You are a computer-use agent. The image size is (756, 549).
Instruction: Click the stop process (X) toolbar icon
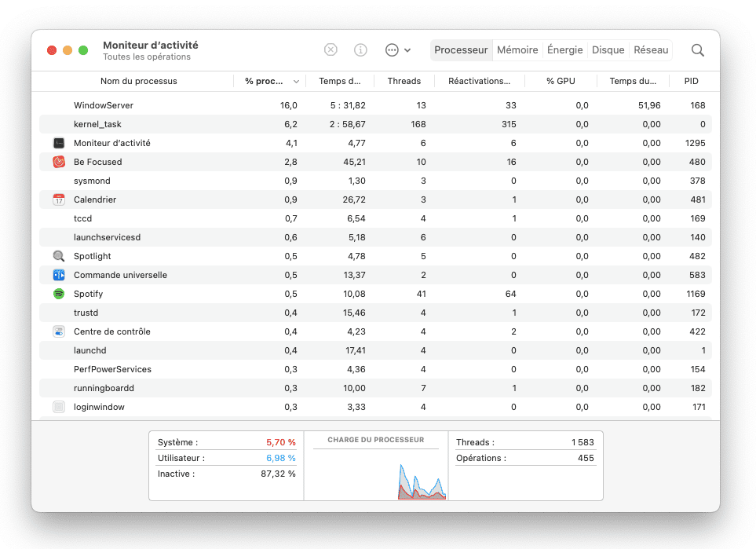point(331,49)
